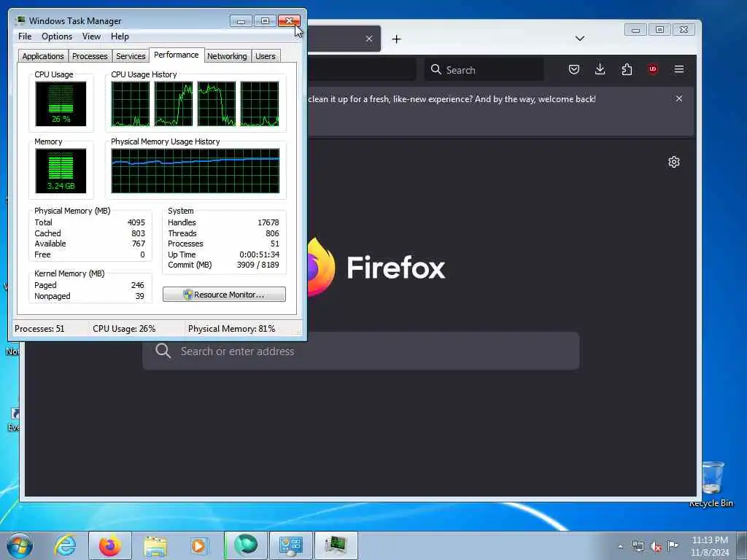The height and width of the screenshot is (560, 747).
Task: Click the network tray icon
Action: 638,546
